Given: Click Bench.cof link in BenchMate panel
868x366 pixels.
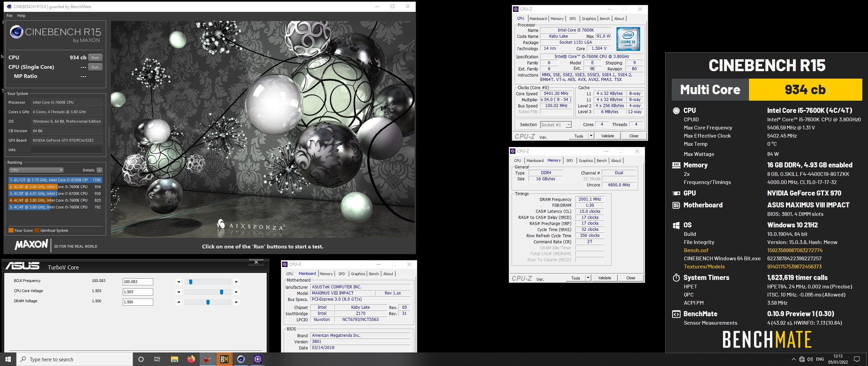Looking at the screenshot, I should pos(696,250).
